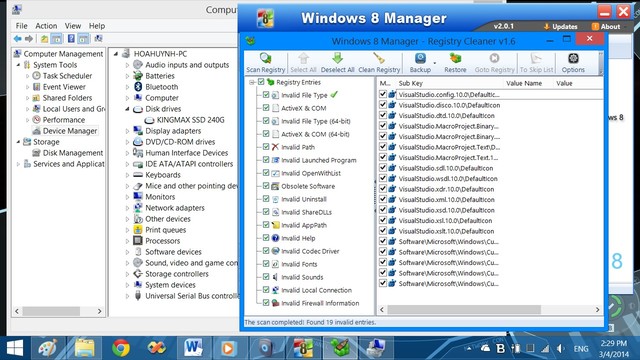Click the Value Name column header
The image size is (640, 360).
coord(524,83)
